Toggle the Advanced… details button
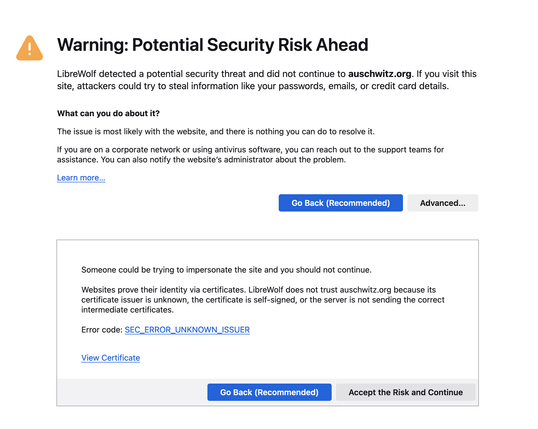Image resolution: width=538 pixels, height=429 pixels. coord(443,203)
